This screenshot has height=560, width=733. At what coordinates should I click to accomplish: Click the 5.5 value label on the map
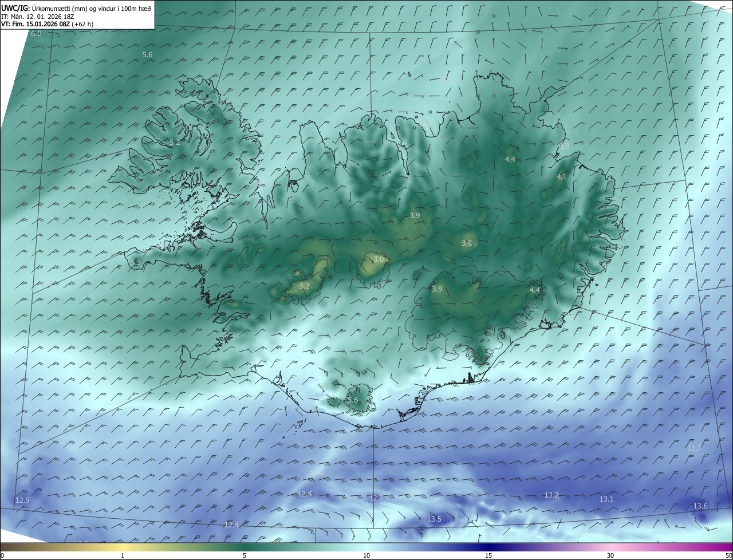tap(136, 262)
